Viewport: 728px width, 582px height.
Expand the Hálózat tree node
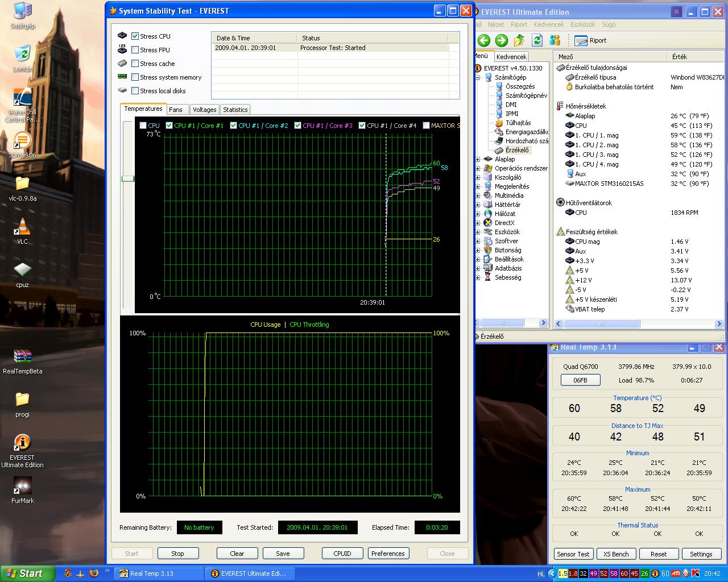click(478, 214)
